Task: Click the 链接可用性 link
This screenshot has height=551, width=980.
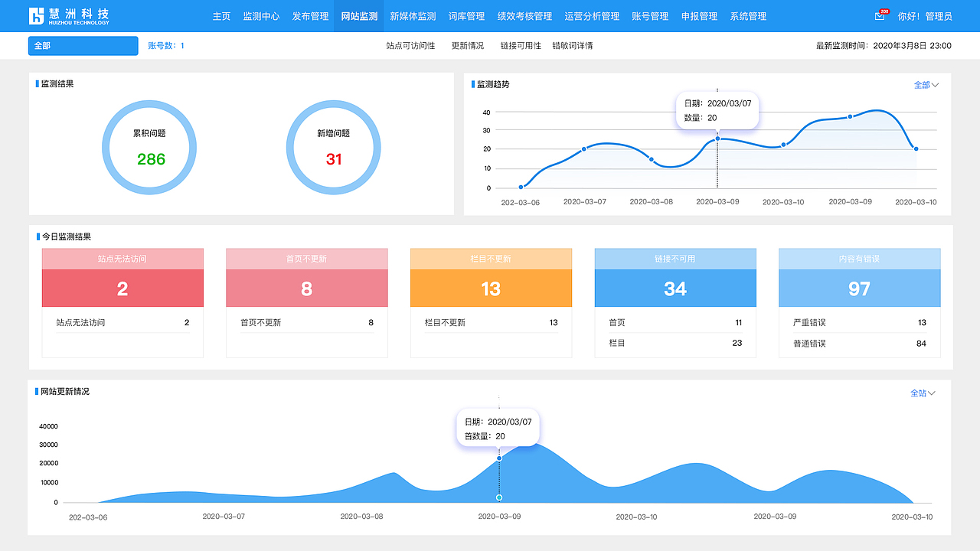Action: (x=521, y=46)
